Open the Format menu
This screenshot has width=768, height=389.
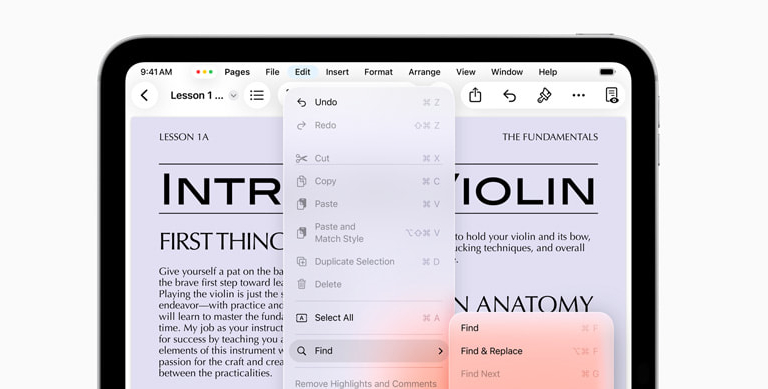(378, 72)
